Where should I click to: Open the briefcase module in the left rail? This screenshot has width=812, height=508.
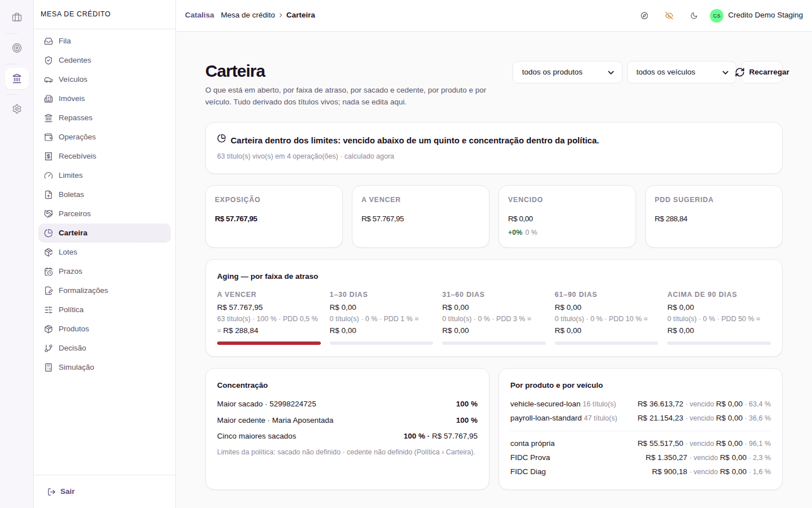pos(17,17)
